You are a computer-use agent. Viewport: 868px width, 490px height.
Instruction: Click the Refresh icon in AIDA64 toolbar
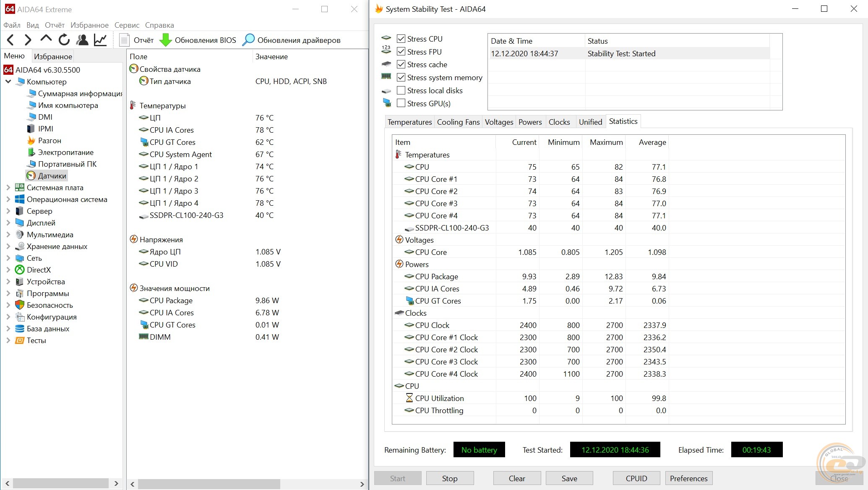pos(64,40)
